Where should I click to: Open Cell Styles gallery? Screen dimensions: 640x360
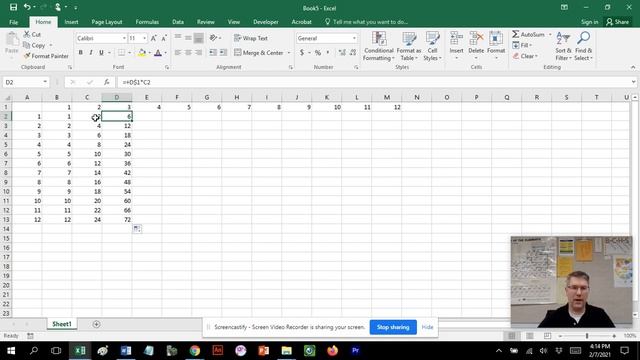click(x=432, y=46)
